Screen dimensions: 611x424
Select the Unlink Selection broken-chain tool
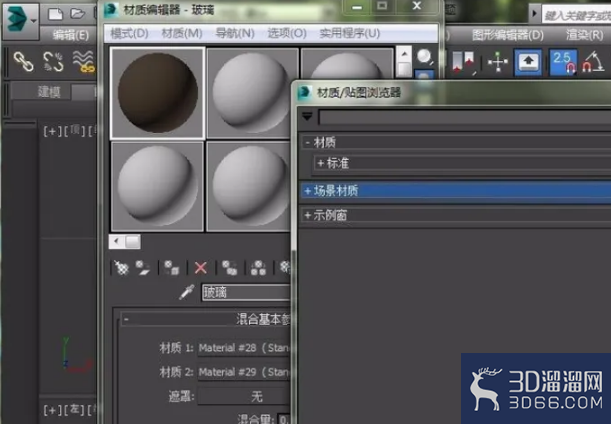(x=53, y=62)
